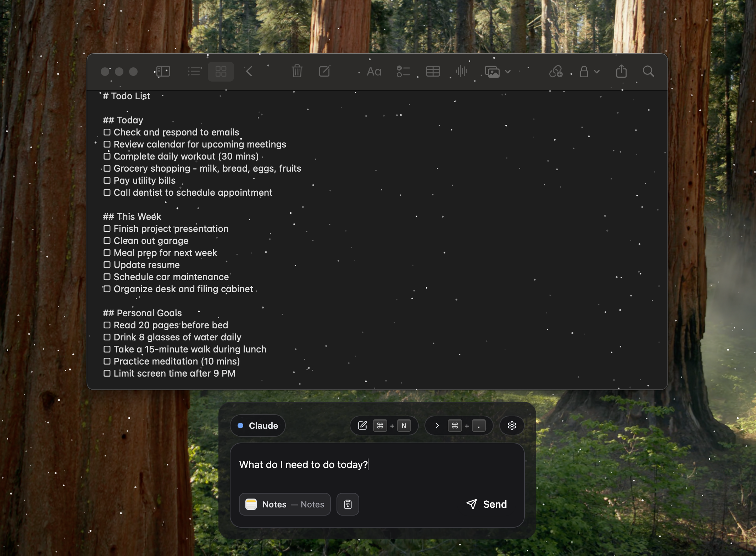Create a new note with compose icon
756x556 pixels.
coord(324,71)
